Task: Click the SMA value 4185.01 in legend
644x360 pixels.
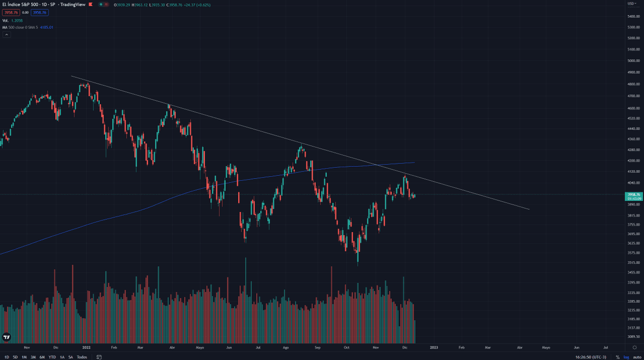Action: (x=47, y=27)
